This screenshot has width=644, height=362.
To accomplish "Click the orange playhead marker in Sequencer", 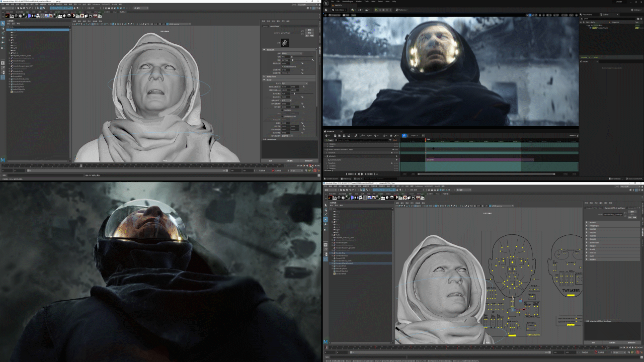I will (425, 140).
